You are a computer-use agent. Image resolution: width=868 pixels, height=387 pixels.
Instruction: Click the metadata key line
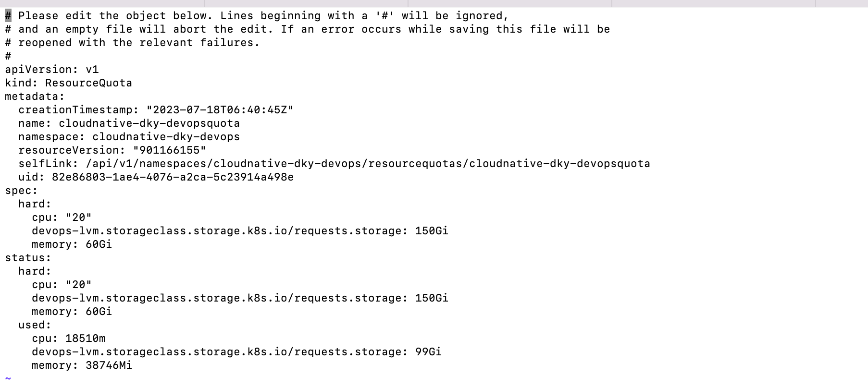(35, 97)
